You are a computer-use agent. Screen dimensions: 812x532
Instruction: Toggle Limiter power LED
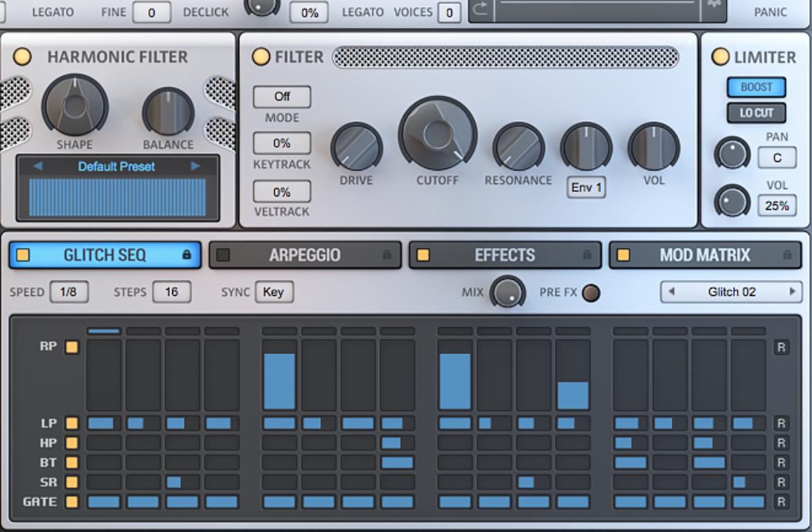point(720,57)
